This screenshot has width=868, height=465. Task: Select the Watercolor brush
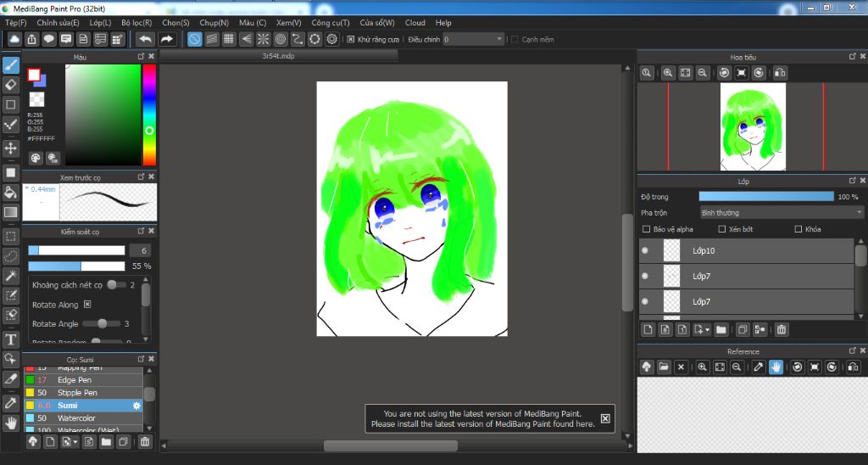point(83,417)
